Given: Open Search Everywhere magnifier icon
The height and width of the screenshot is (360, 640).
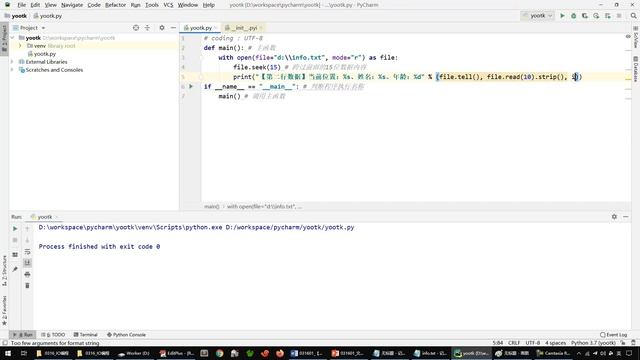Looking at the screenshot, I should point(633,16).
